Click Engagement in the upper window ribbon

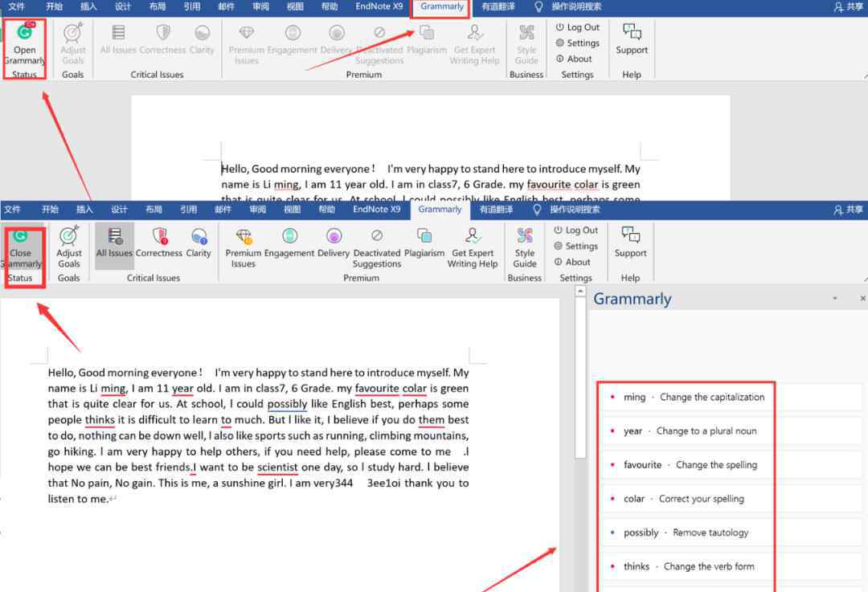[293, 39]
